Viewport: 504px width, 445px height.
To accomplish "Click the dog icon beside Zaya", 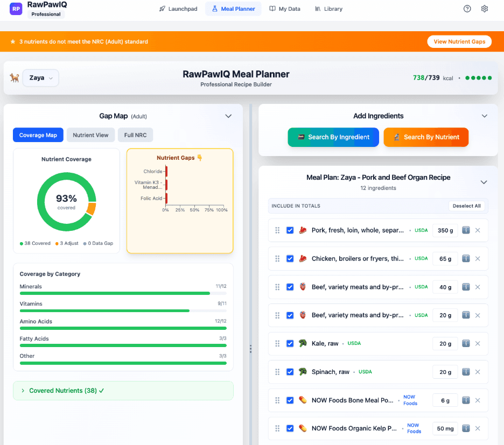I will click(15, 78).
